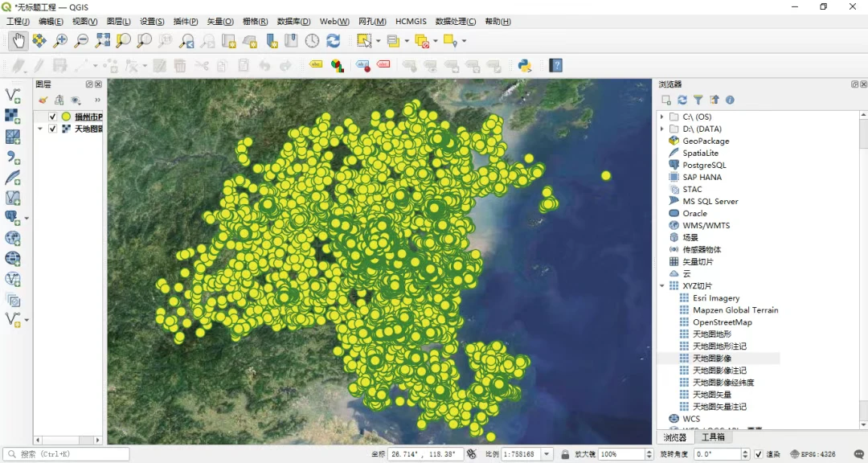The width and height of the screenshot is (868, 463).
Task: Toggle visibility of 天地图 raster layer
Action: [x=53, y=129]
